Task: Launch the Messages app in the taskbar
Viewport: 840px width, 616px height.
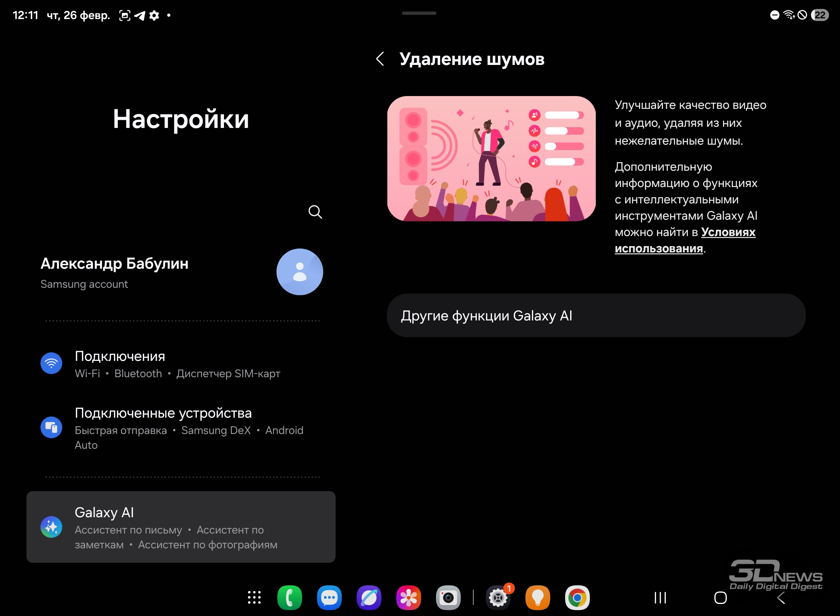Action: (x=329, y=597)
